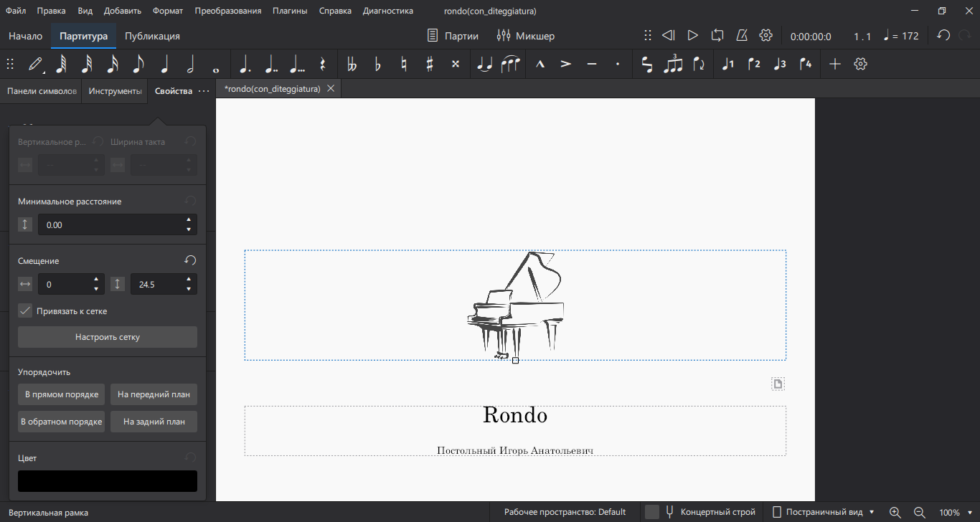Apply flat accidental

pos(377,64)
